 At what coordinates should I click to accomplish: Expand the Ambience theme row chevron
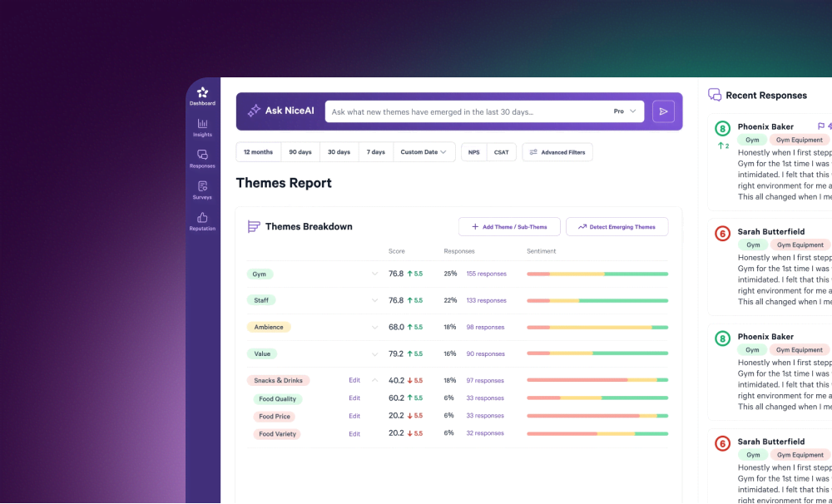[x=374, y=327]
